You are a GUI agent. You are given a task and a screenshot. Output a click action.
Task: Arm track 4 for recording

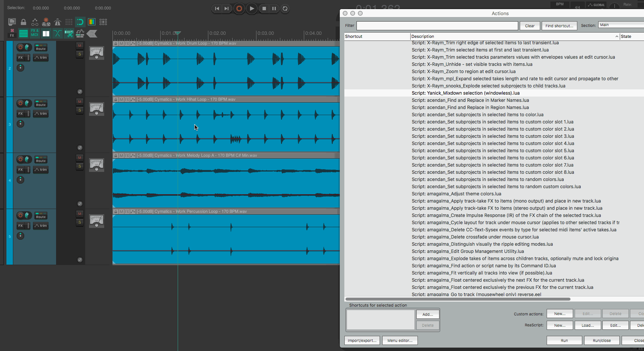coord(20,159)
